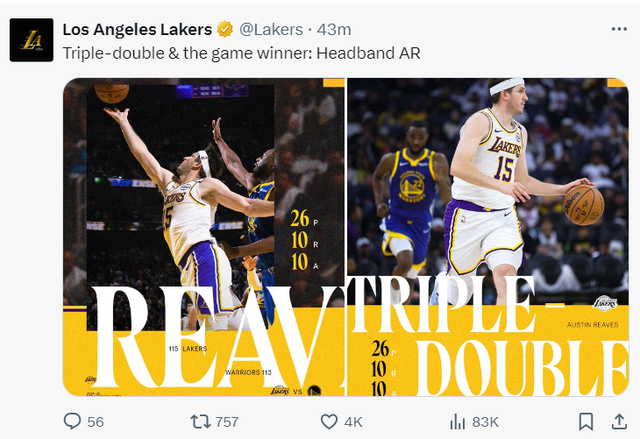Open the @Lakers handle link
640x439 pixels.
[x=272, y=29]
